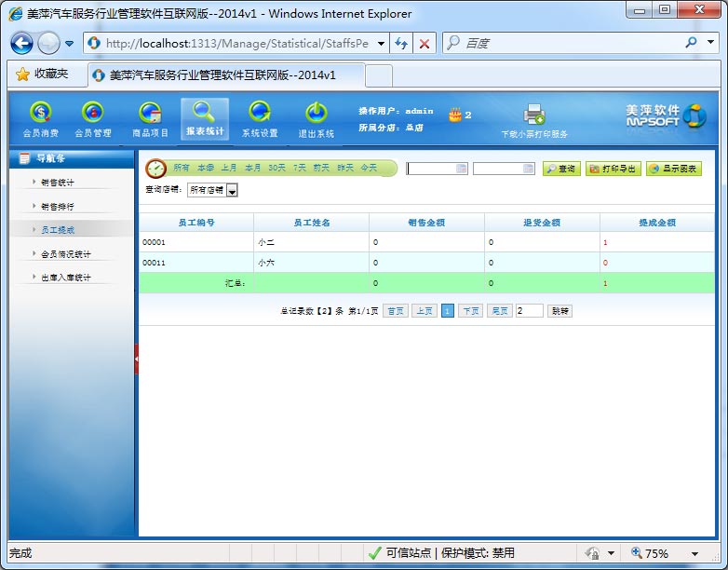Click the birthday cake reminder icon

point(455,115)
